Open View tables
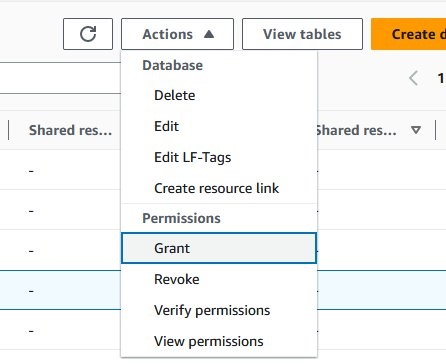The width and height of the screenshot is (446, 364). [x=302, y=34]
